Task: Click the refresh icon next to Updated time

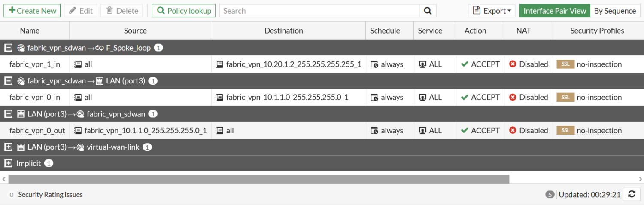Action: tap(632, 194)
